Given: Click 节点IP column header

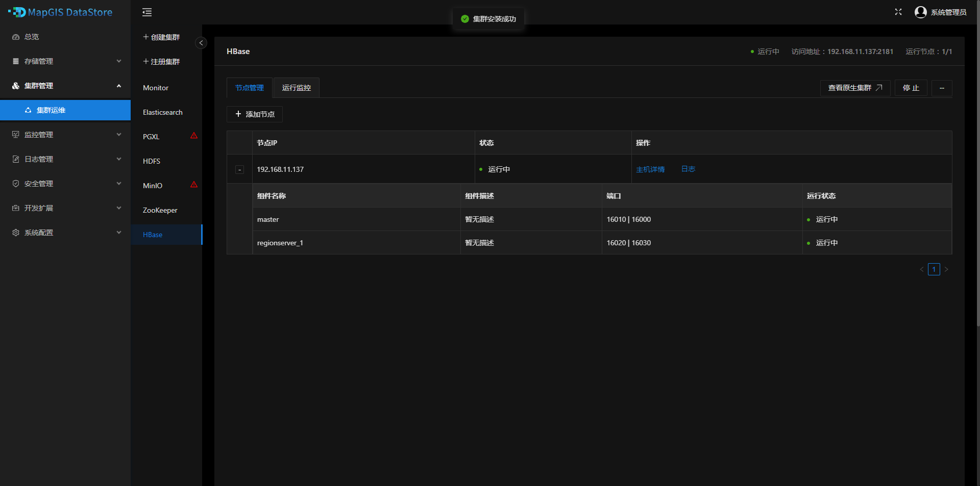Looking at the screenshot, I should [363, 143].
